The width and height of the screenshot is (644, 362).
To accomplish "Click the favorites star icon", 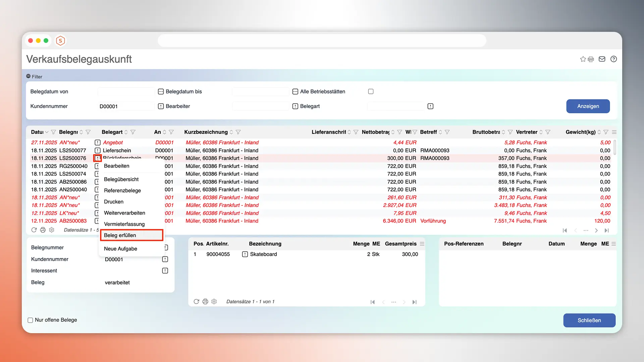I will pos(583,59).
